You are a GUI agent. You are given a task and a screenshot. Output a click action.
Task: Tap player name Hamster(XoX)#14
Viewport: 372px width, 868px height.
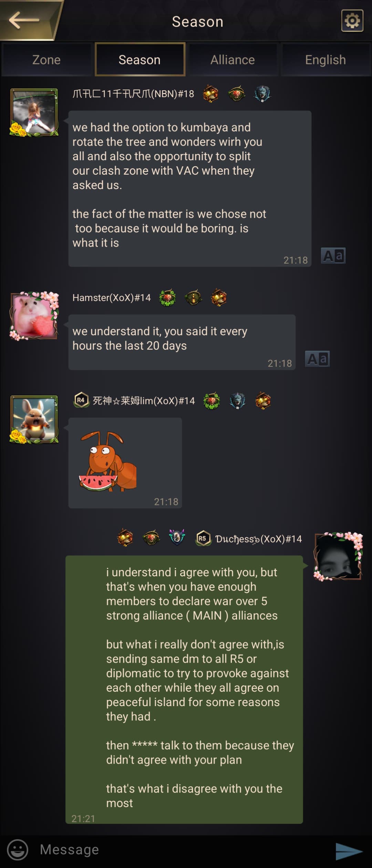[x=112, y=298]
